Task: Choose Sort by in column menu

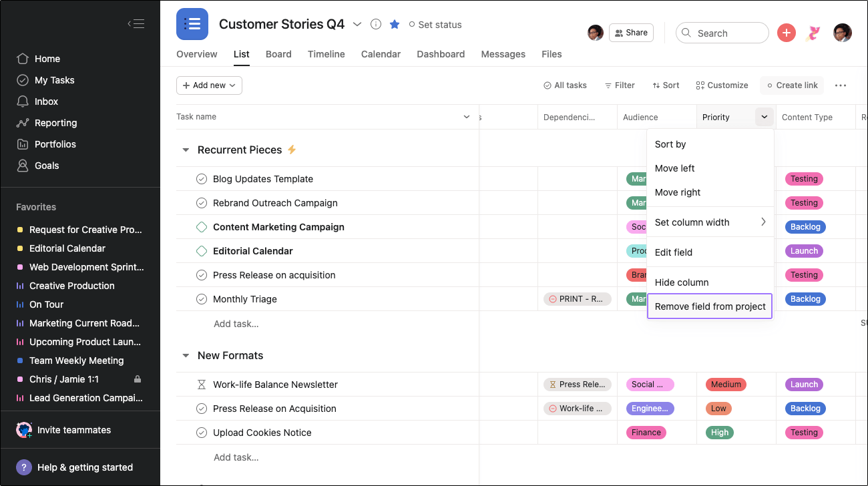Action: tap(710, 144)
